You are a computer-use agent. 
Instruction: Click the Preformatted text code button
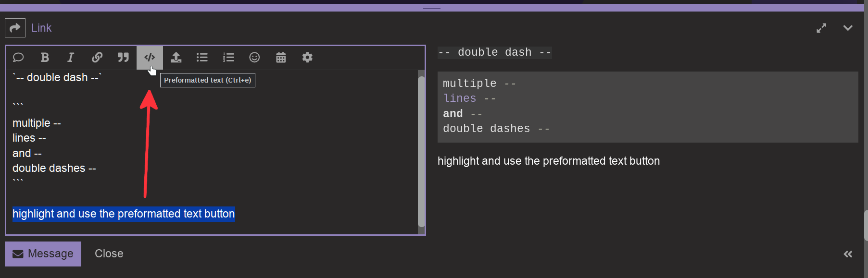tap(150, 58)
